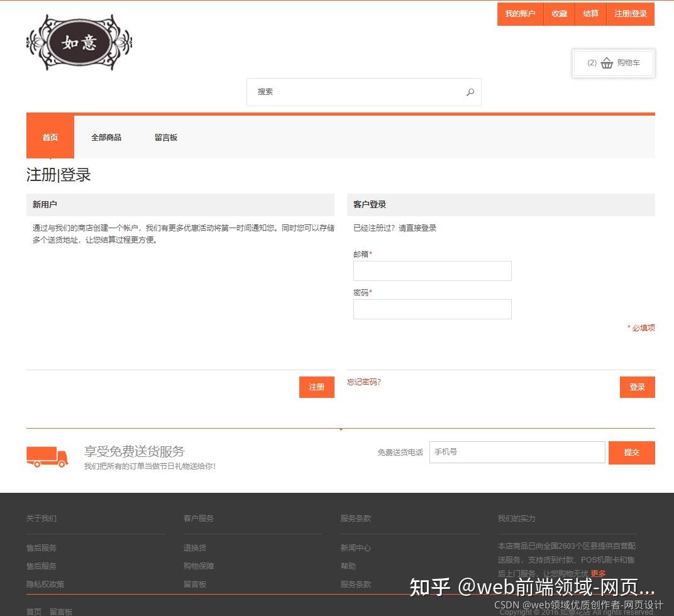The height and width of the screenshot is (616, 674).
Task: Open the 收藏 favorites
Action: pyautogui.click(x=559, y=13)
